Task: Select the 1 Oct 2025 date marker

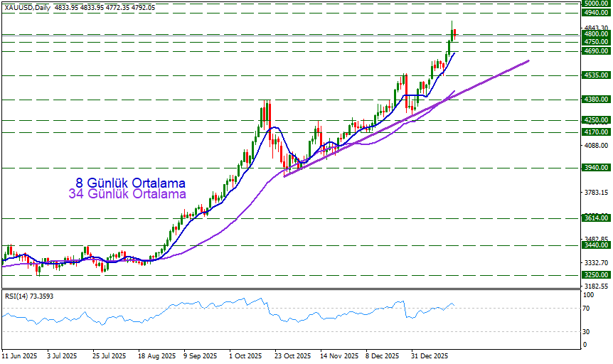Action: [245, 355]
